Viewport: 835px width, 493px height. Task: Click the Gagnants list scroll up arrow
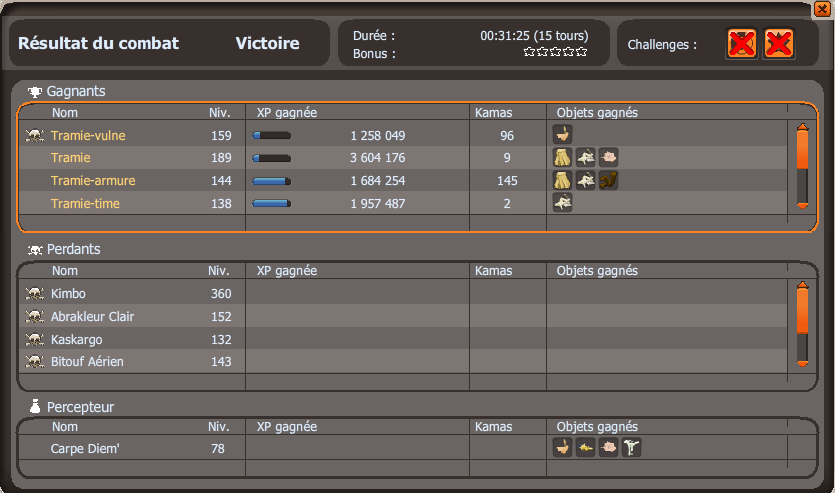pos(803,127)
